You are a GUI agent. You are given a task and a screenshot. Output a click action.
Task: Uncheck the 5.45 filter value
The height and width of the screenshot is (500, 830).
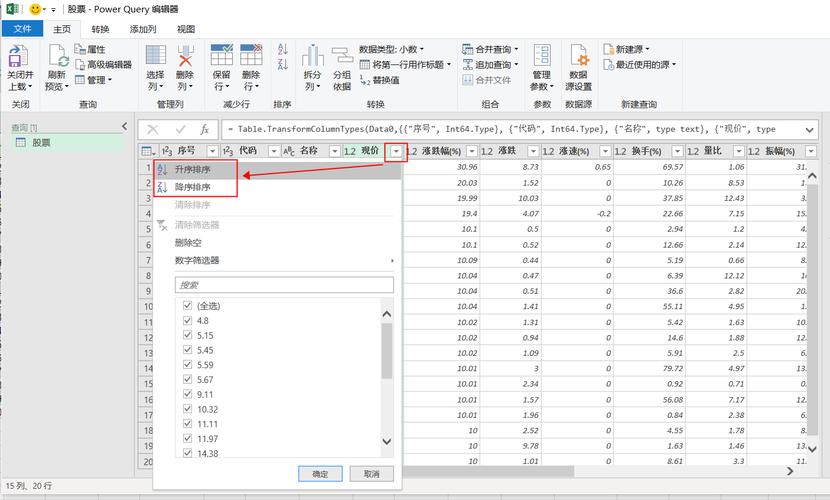pyautogui.click(x=187, y=350)
